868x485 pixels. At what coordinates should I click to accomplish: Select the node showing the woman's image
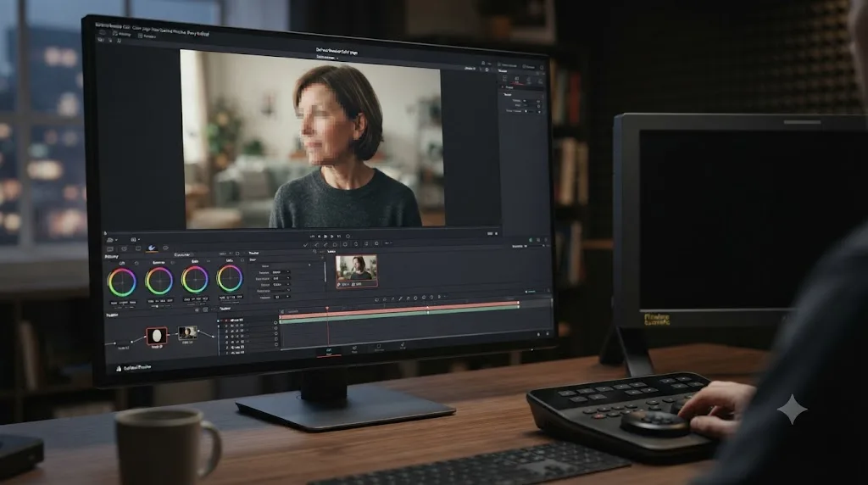click(x=187, y=332)
